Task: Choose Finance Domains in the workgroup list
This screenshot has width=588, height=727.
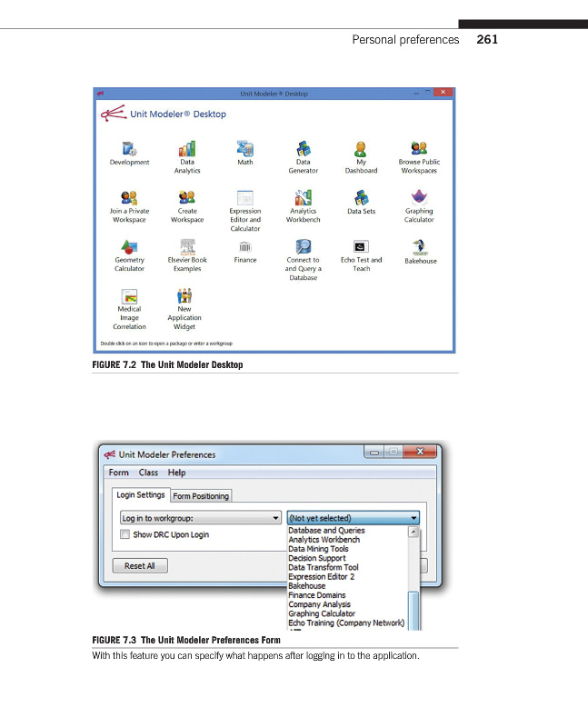Action: [316, 595]
